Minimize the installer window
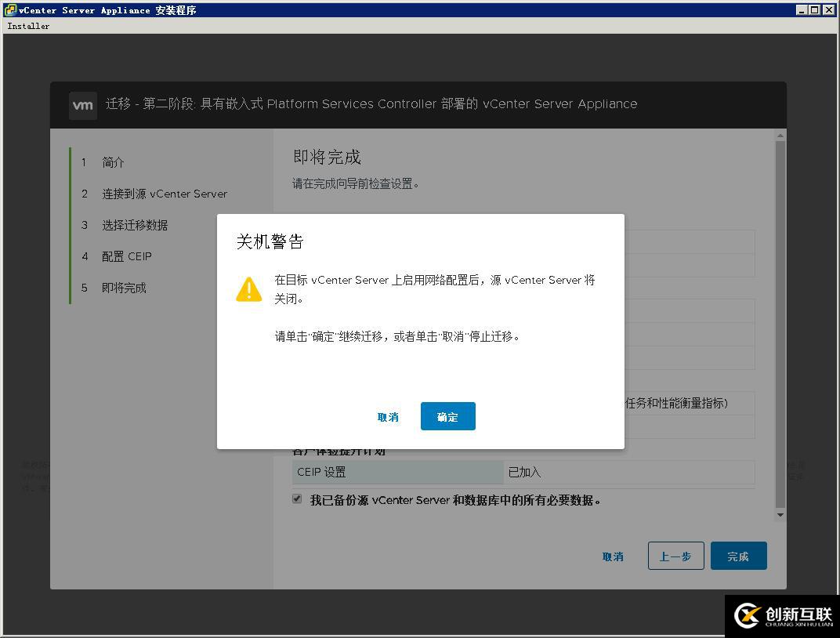Screen dimensions: 840x638 pos(802,9)
